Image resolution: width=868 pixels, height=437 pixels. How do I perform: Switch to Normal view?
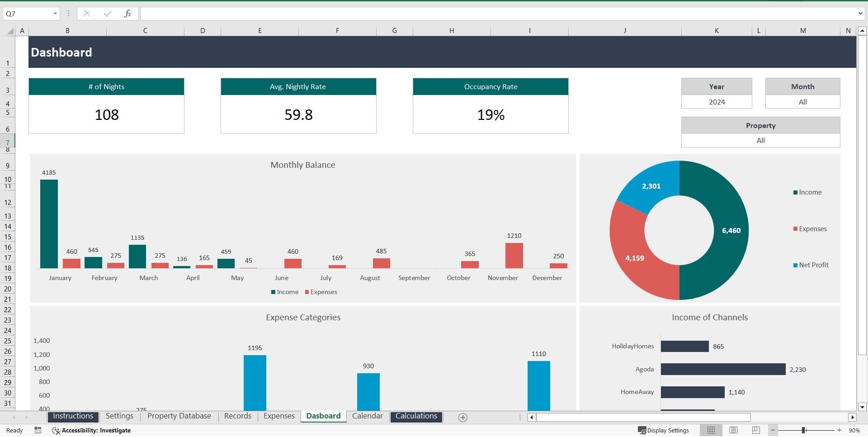point(711,430)
